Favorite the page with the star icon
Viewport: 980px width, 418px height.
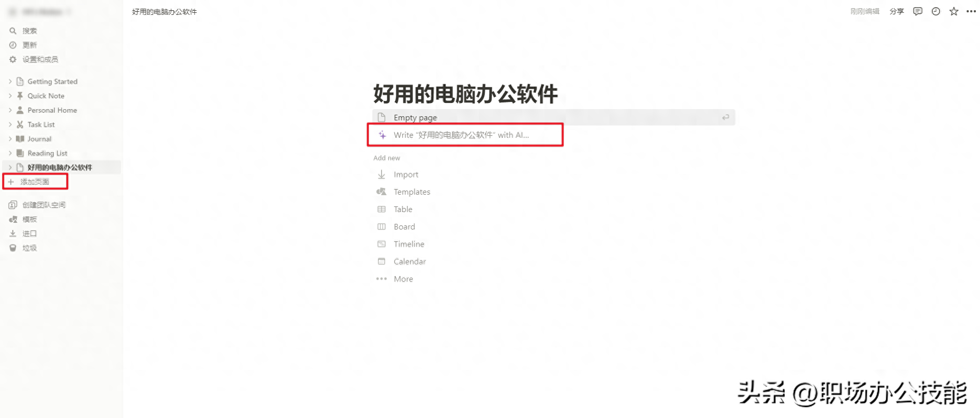(954, 11)
